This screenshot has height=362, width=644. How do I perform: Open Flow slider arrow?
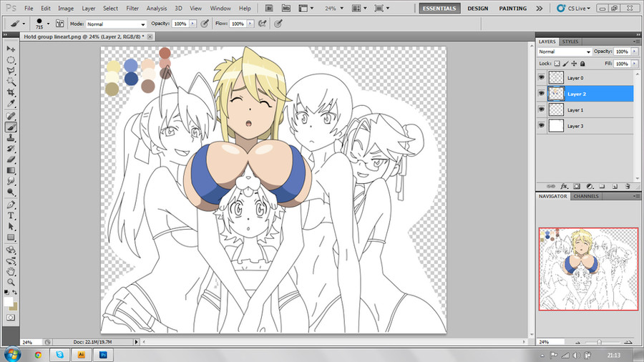coord(250,24)
